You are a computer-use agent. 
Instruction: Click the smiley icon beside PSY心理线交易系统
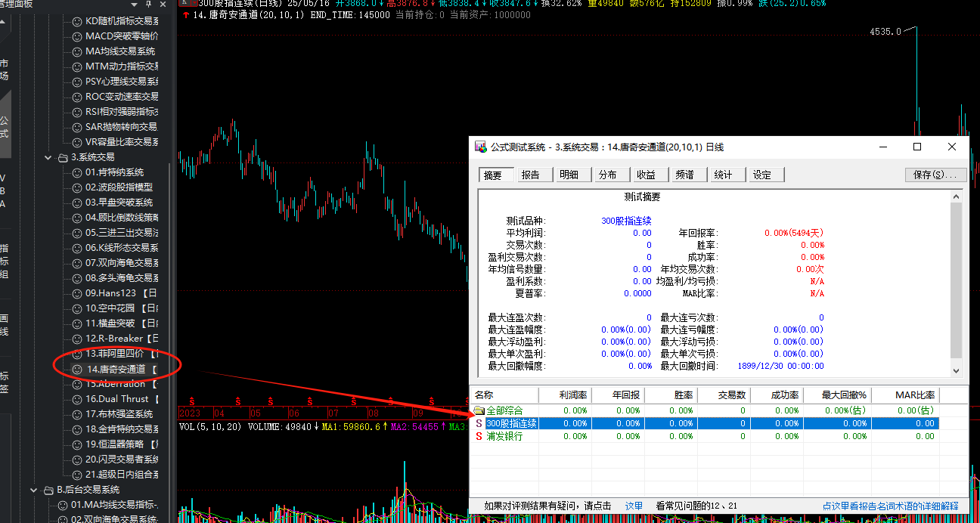click(x=77, y=82)
